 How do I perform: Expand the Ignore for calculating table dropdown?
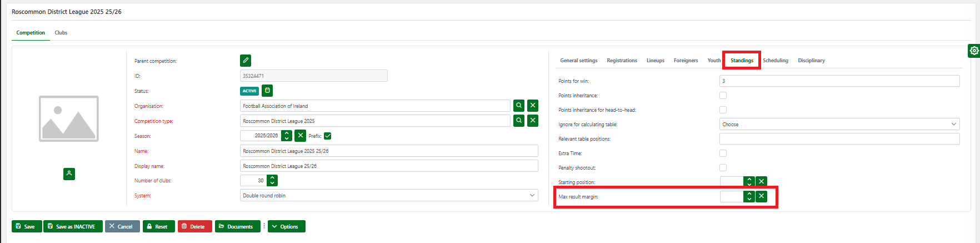(839, 125)
